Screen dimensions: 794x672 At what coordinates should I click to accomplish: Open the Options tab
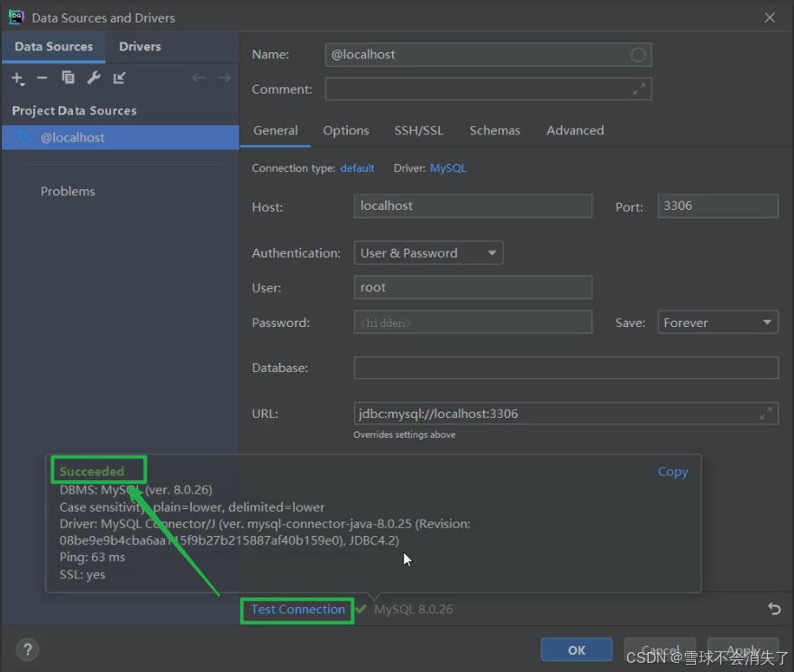(x=346, y=131)
